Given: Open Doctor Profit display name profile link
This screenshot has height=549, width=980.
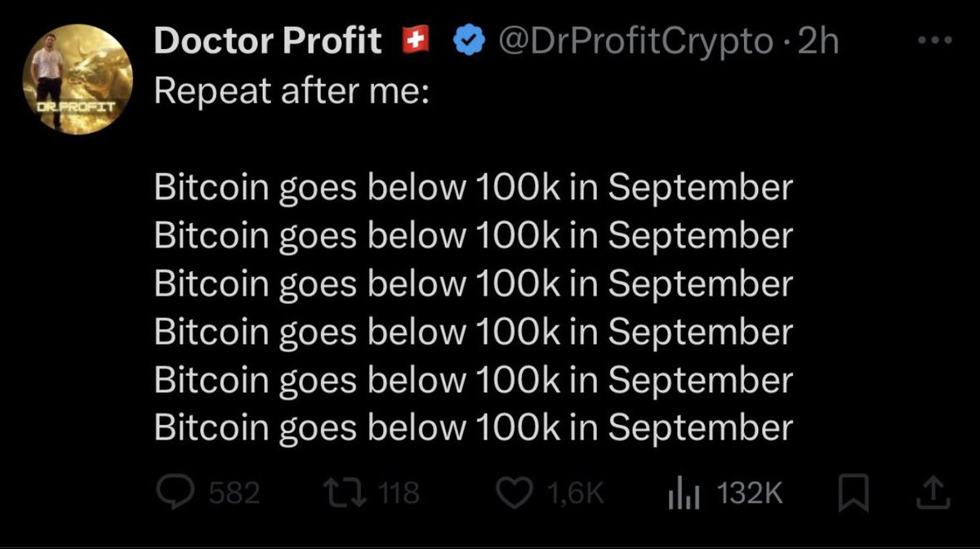Looking at the screenshot, I should [268, 41].
